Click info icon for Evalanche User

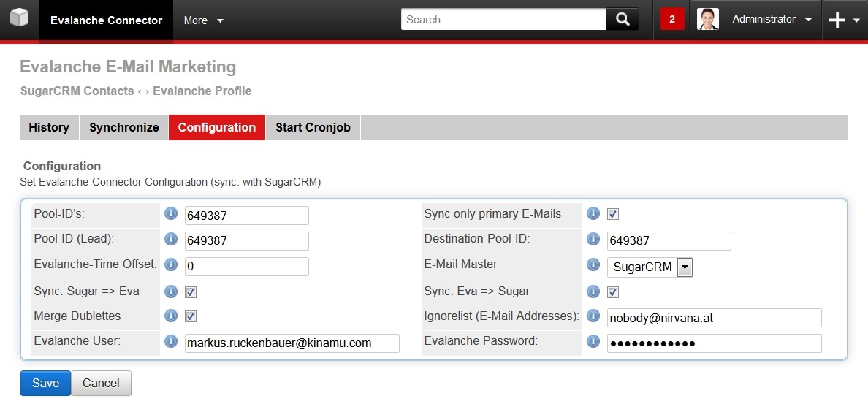pyautogui.click(x=171, y=341)
